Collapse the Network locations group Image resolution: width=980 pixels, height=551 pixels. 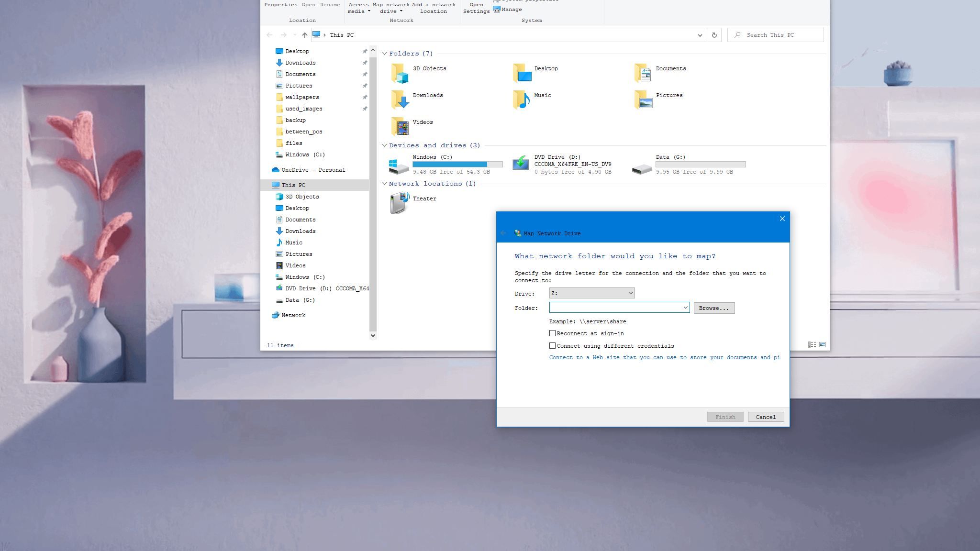tap(384, 184)
